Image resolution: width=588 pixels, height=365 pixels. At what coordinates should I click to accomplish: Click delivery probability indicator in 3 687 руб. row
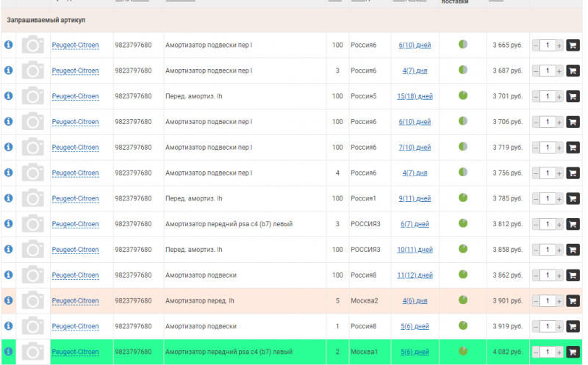pyautogui.click(x=463, y=71)
